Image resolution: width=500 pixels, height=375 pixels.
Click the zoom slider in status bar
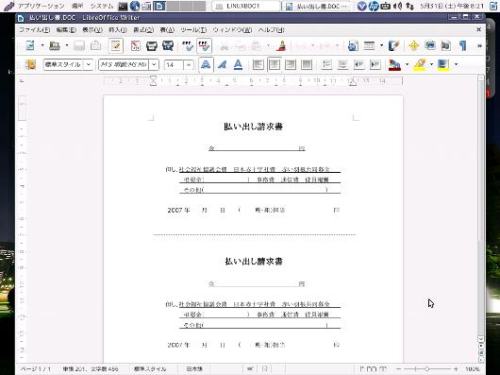point(427,369)
